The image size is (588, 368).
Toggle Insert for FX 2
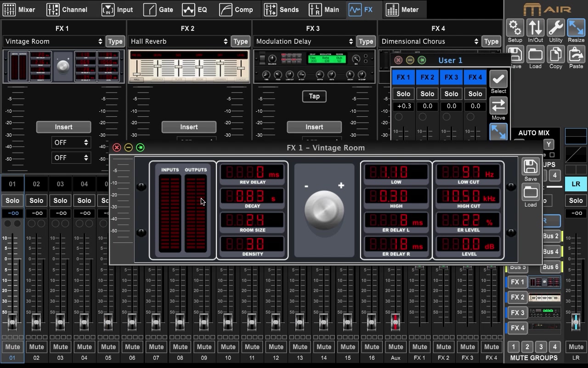click(189, 127)
